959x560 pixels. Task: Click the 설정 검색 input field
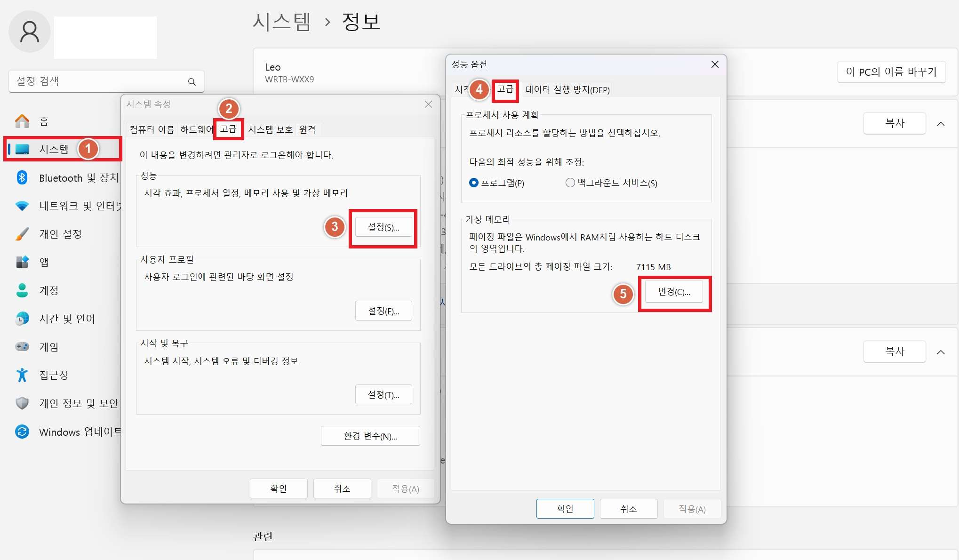[106, 81]
